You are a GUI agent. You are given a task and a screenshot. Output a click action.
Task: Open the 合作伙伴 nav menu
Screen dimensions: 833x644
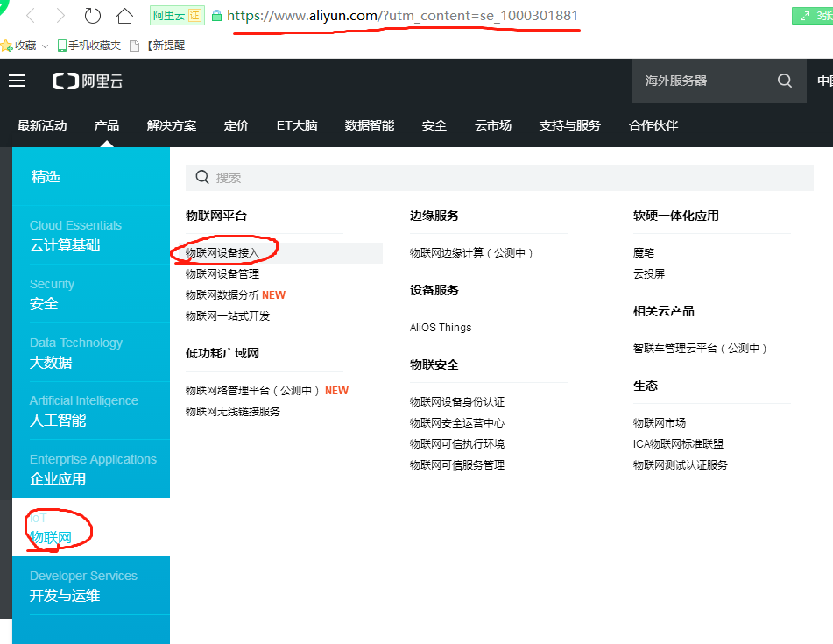click(x=653, y=125)
